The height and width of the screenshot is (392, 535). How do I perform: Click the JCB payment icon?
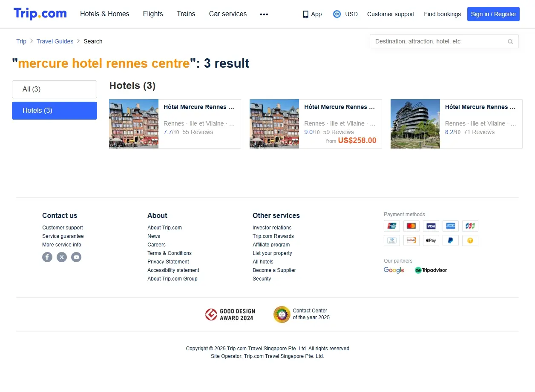(470, 226)
